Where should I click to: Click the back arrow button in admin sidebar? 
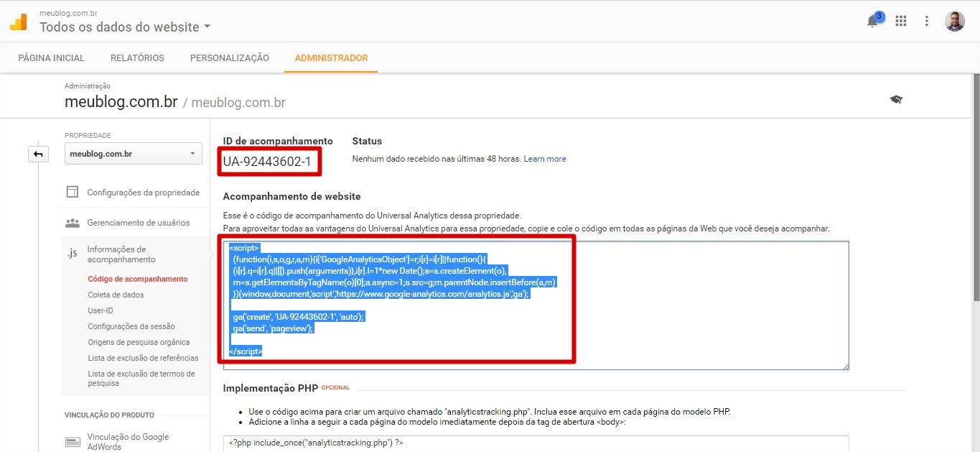point(38,154)
